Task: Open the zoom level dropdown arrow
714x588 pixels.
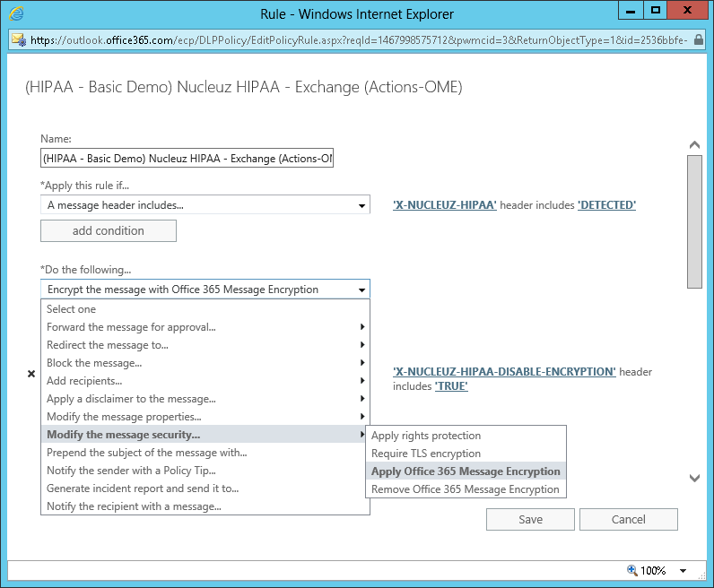Action: pos(683,571)
